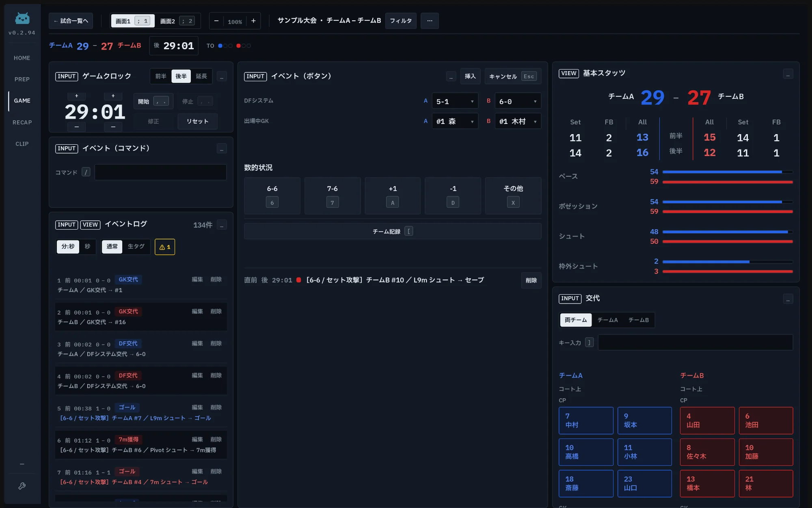The height and width of the screenshot is (508, 812).
Task: Click the warning badge showing 1
Action: pos(165,247)
